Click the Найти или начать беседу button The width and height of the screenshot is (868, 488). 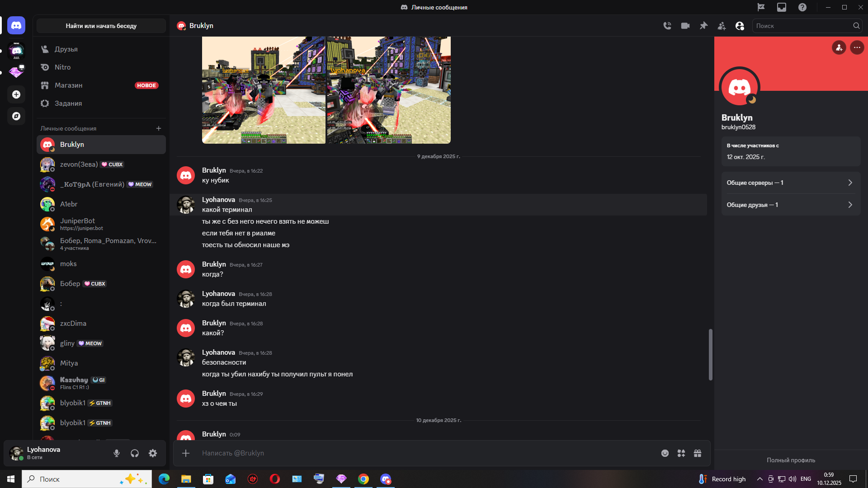(101, 26)
